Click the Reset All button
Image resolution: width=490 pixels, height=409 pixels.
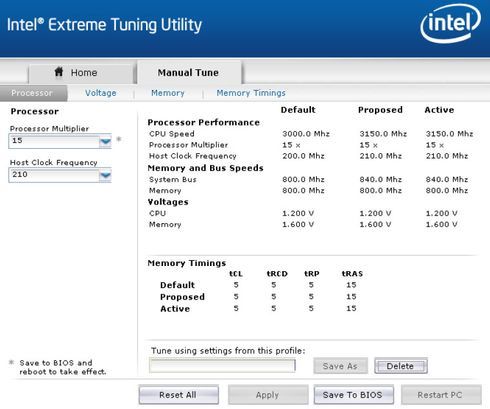[x=178, y=395]
